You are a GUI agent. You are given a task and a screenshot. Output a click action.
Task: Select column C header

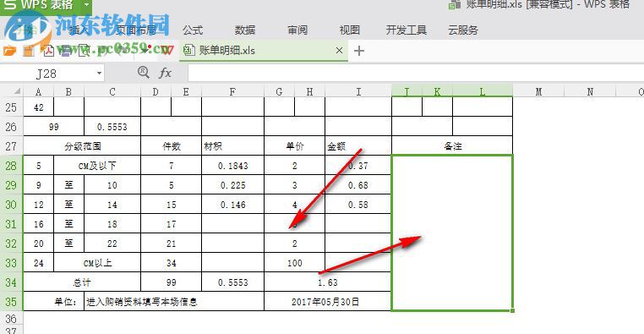[x=112, y=91]
